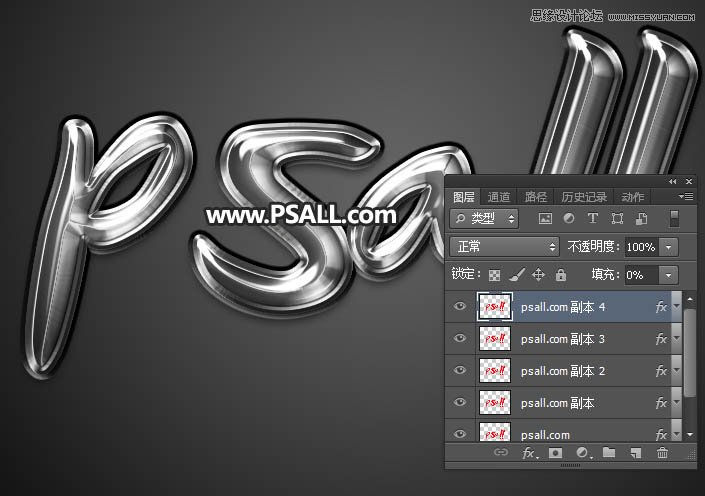Hide the psall.com 副本 layer
Viewport: 705px width, 496px height.
pyautogui.click(x=460, y=402)
